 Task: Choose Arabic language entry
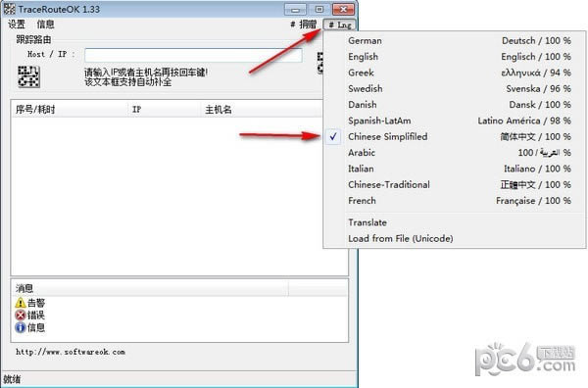(455, 153)
